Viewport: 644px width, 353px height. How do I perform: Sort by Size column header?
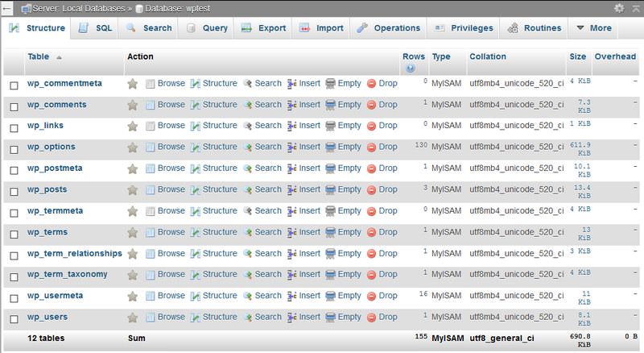click(x=577, y=56)
